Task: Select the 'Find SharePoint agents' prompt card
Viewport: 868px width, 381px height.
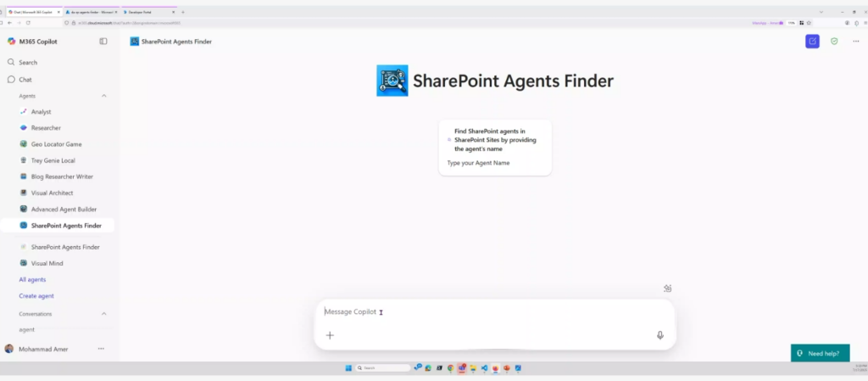Action: [495, 148]
